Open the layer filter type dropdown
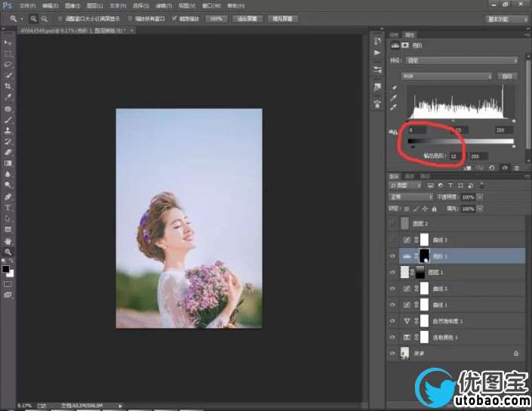Screen dimensions: 532x411 click(405, 185)
